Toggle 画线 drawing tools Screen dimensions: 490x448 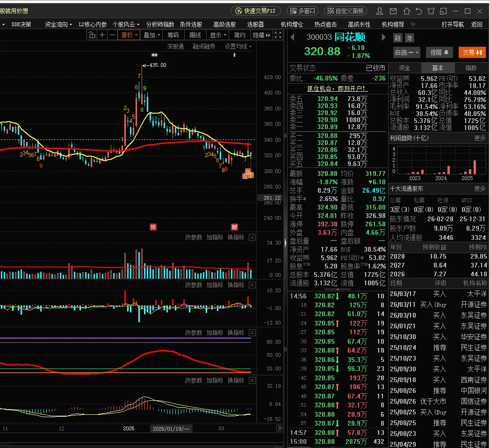point(195,35)
